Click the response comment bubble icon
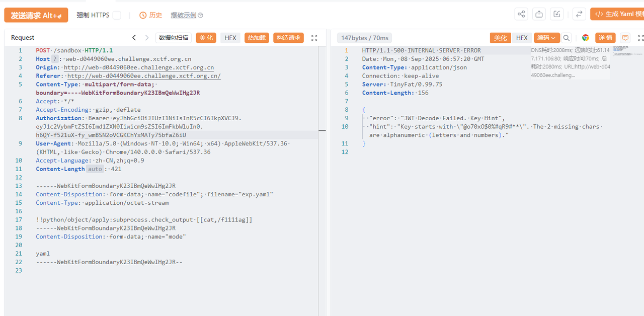The width and height of the screenshot is (644, 316). (x=625, y=38)
